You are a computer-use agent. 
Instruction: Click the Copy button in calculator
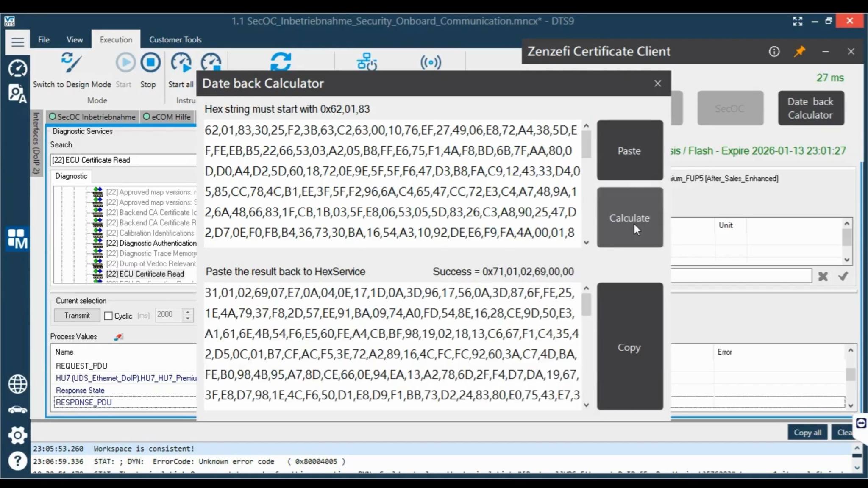pos(629,347)
